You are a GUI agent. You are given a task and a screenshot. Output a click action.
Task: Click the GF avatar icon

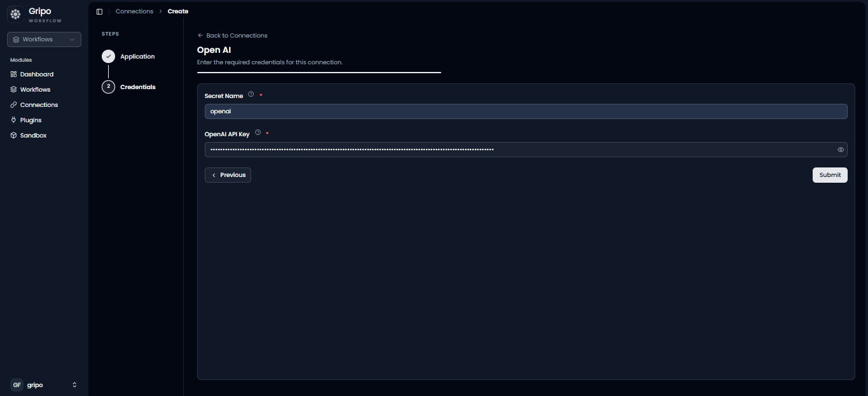coord(17,385)
